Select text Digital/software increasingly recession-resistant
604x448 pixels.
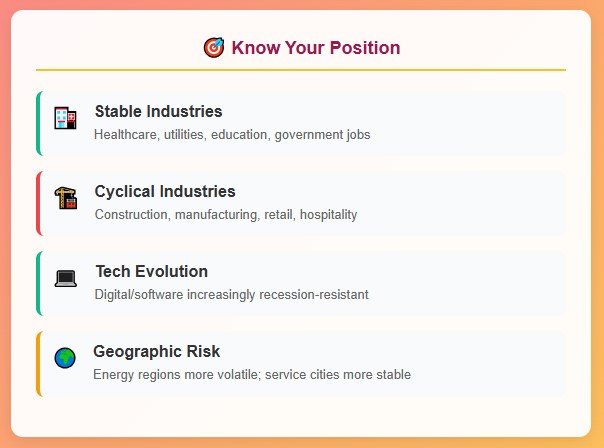click(x=232, y=294)
